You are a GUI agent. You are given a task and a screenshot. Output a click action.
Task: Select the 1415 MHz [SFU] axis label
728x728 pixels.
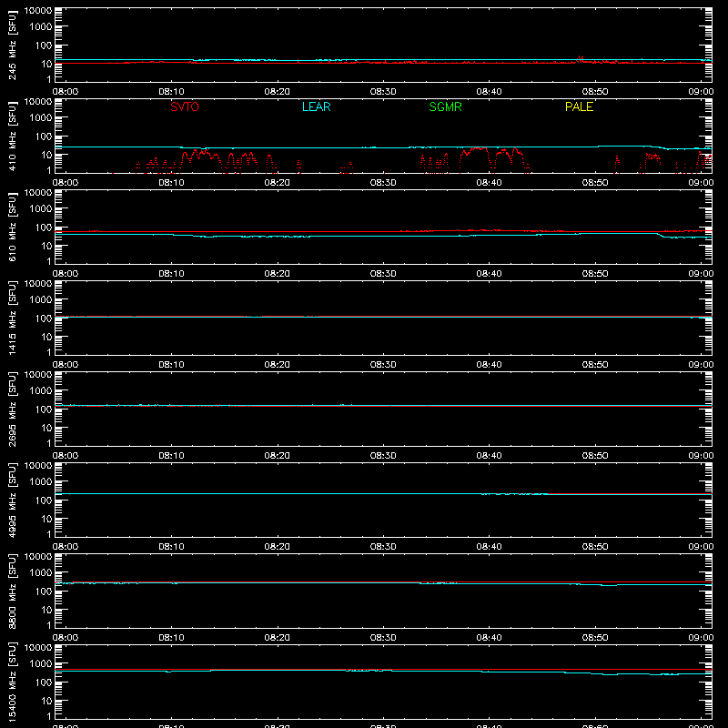pyautogui.click(x=12, y=318)
